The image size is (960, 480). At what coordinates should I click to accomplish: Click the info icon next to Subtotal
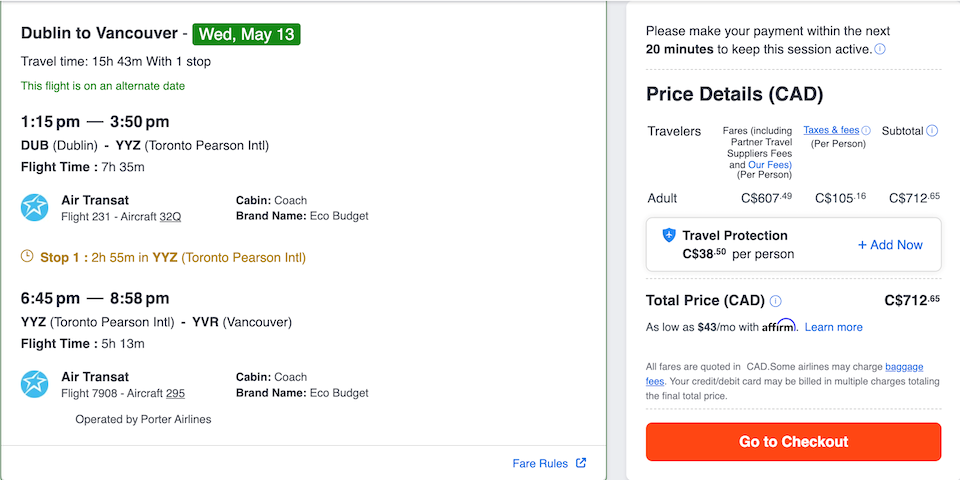tap(932, 131)
